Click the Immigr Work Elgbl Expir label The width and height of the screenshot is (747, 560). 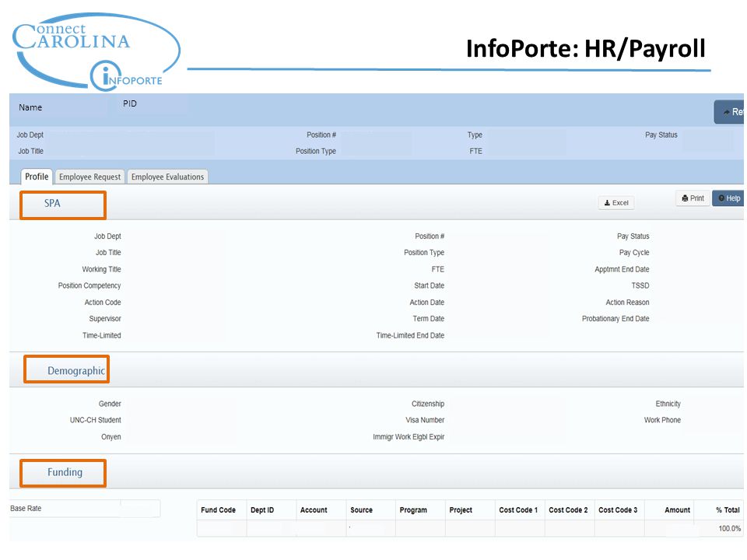pos(409,437)
